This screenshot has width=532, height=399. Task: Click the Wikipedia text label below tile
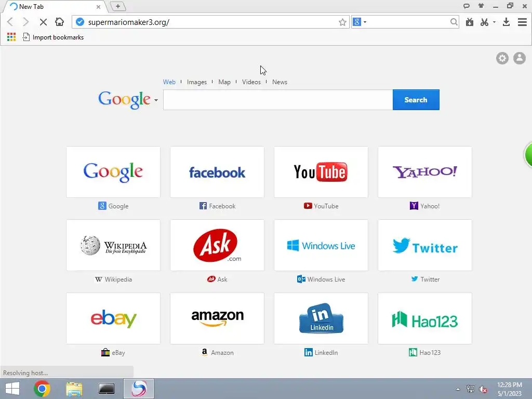coord(118,279)
